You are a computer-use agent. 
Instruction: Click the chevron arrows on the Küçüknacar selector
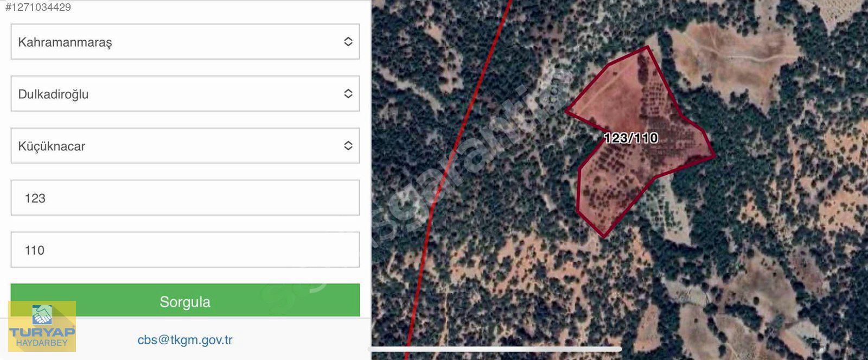pyautogui.click(x=348, y=146)
